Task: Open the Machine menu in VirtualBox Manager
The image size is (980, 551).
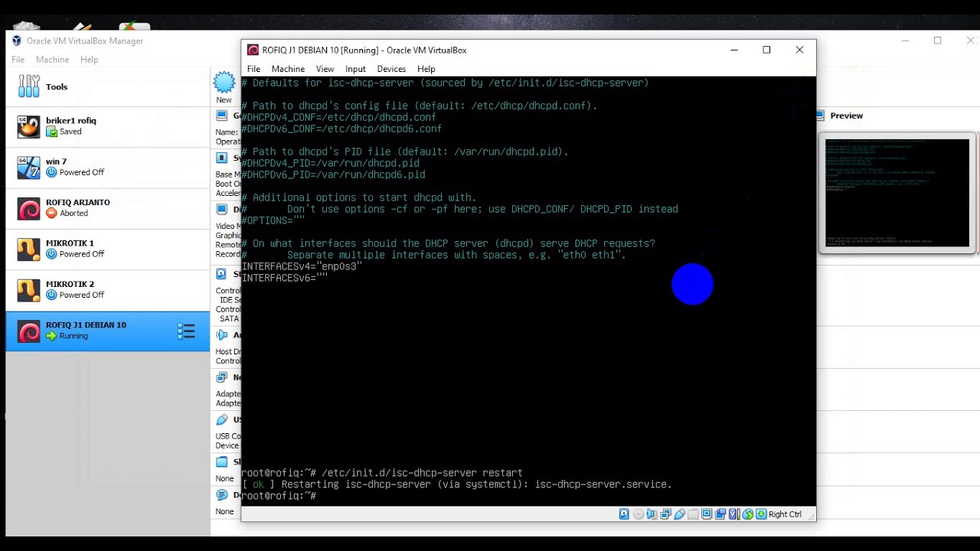Action: pos(52,60)
